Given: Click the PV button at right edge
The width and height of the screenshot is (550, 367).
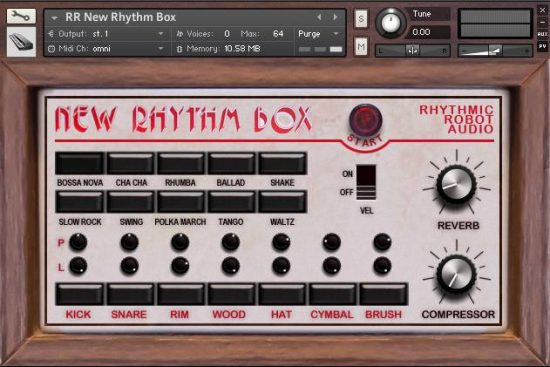Looking at the screenshot, I should pyautogui.click(x=542, y=46).
